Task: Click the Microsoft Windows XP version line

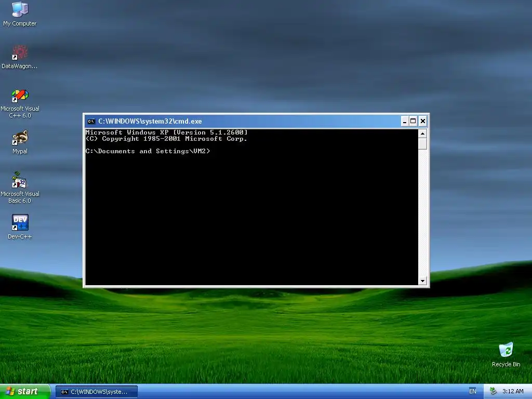Action: [x=166, y=132]
